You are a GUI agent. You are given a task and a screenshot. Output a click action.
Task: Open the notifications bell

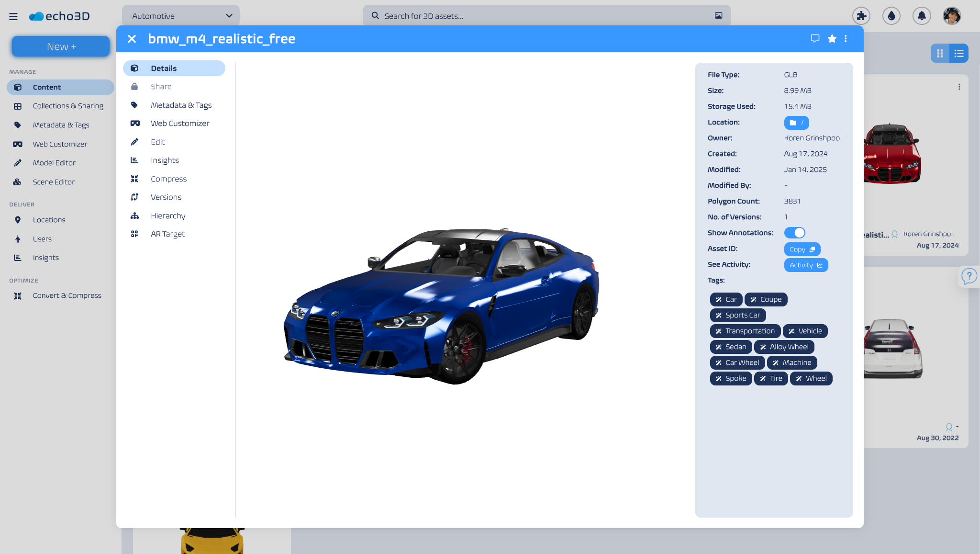click(922, 16)
